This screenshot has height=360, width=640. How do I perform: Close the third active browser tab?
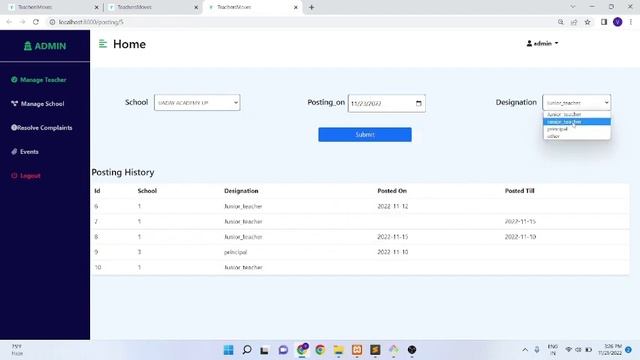[x=296, y=7]
